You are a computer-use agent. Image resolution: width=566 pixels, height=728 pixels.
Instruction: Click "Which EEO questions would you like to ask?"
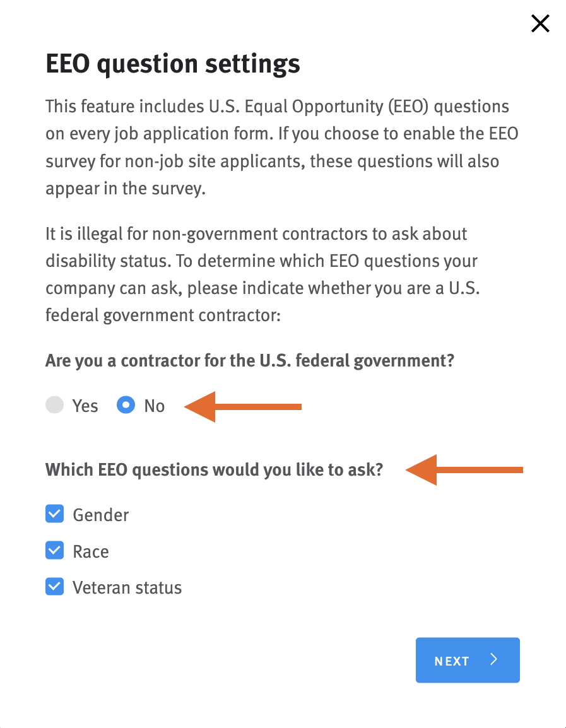pos(214,470)
